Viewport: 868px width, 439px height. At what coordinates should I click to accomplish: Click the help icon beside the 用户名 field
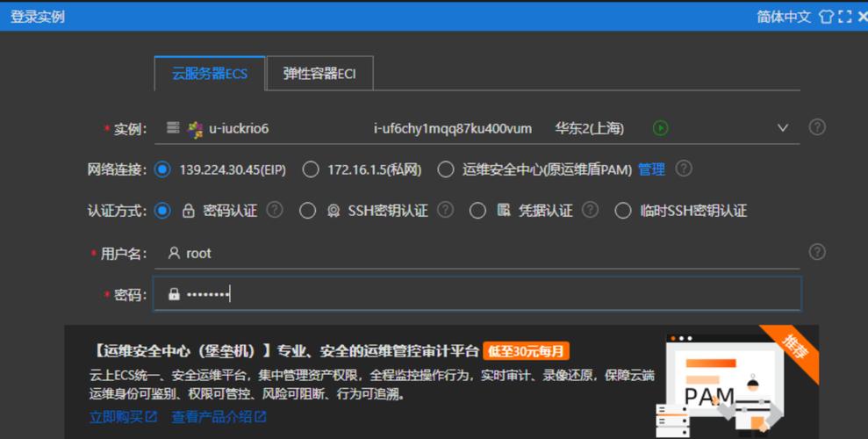[817, 253]
